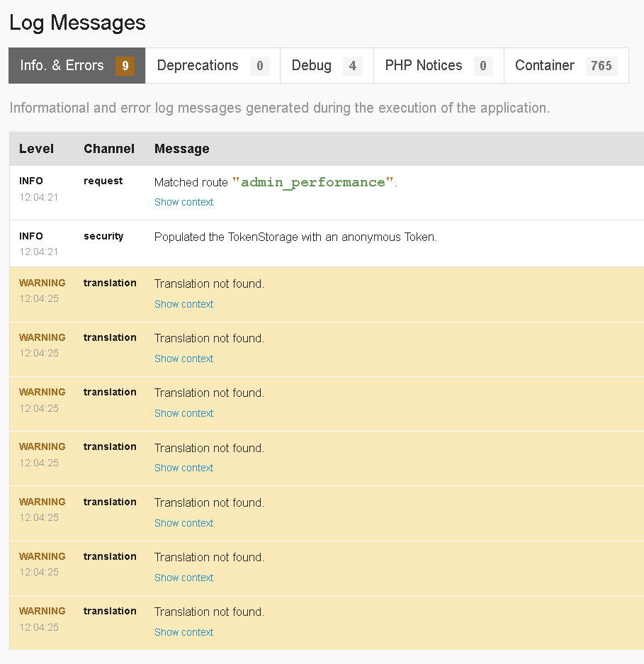Click the 765 count badge on Container
Viewport: 644px width, 664px height.
[601, 66]
